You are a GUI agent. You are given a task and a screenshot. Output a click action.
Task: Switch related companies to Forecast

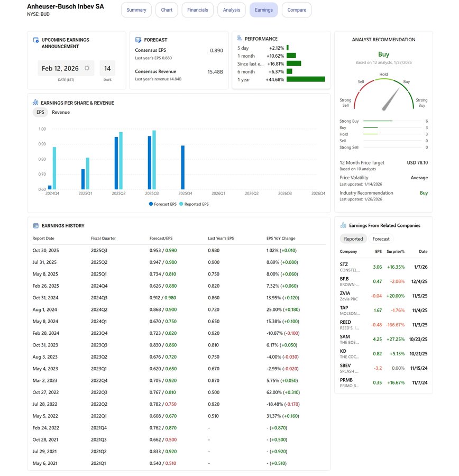(x=381, y=239)
